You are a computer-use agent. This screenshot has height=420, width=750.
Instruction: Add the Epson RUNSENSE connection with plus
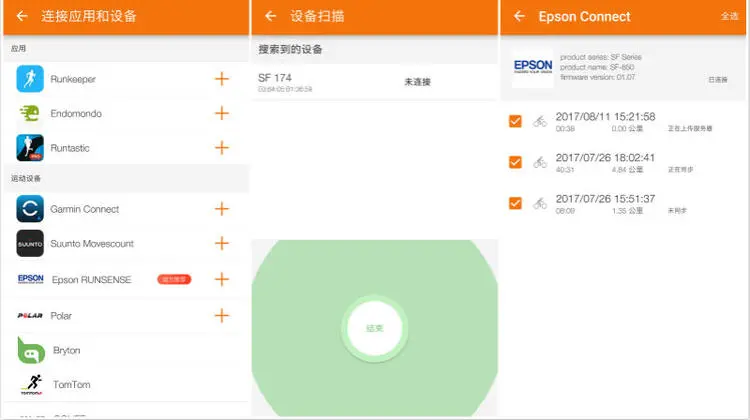click(x=221, y=279)
